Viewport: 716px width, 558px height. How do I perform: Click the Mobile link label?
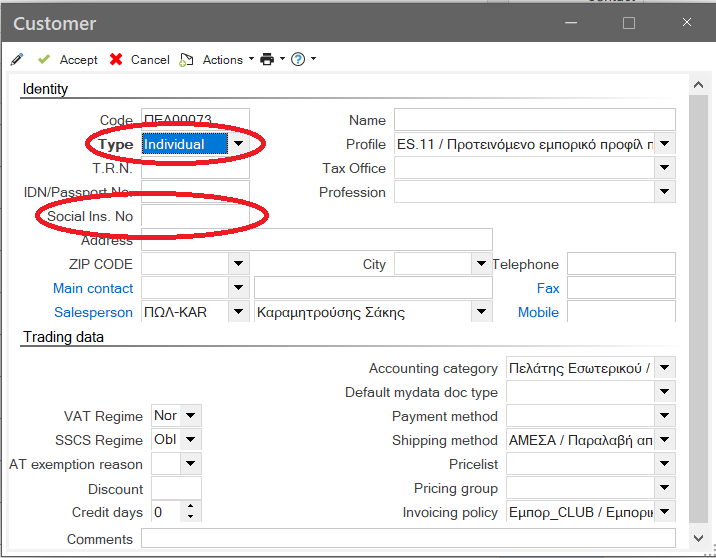coord(538,312)
